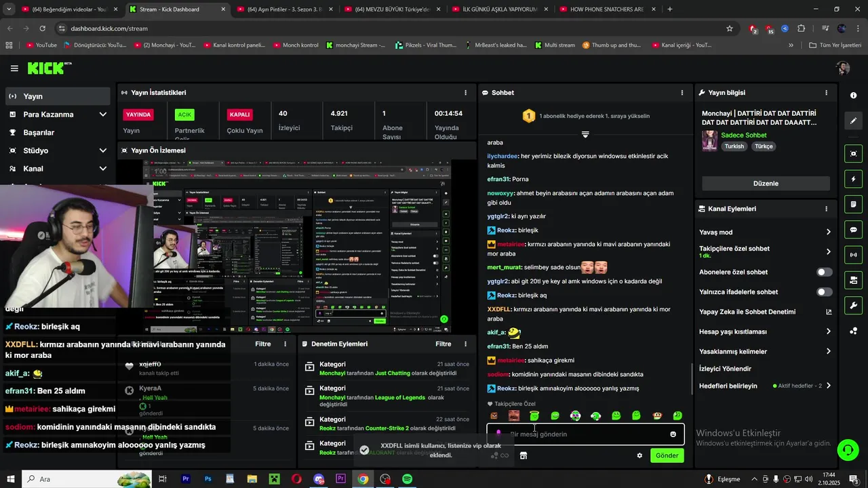Open Windows Start menu
Viewport: 868px width, 488px height.
point(11,479)
